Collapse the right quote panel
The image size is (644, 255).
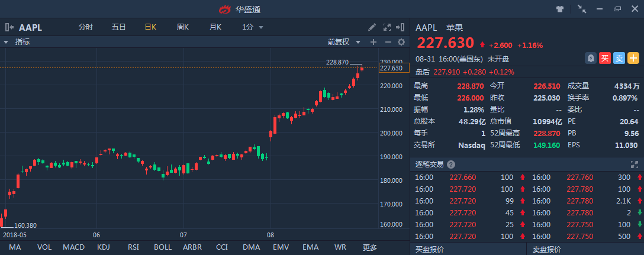[x=401, y=27]
